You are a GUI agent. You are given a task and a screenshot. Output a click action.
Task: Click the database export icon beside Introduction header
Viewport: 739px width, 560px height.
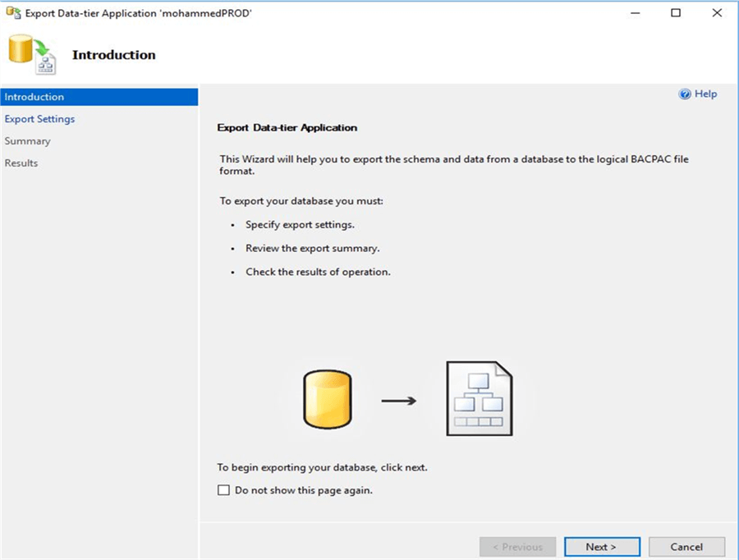tap(32, 54)
